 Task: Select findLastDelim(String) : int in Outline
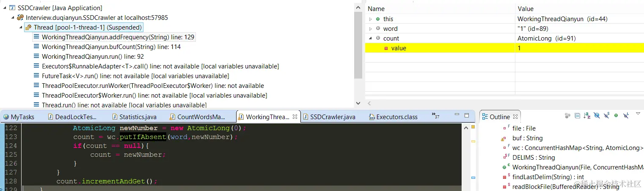coord(548,177)
